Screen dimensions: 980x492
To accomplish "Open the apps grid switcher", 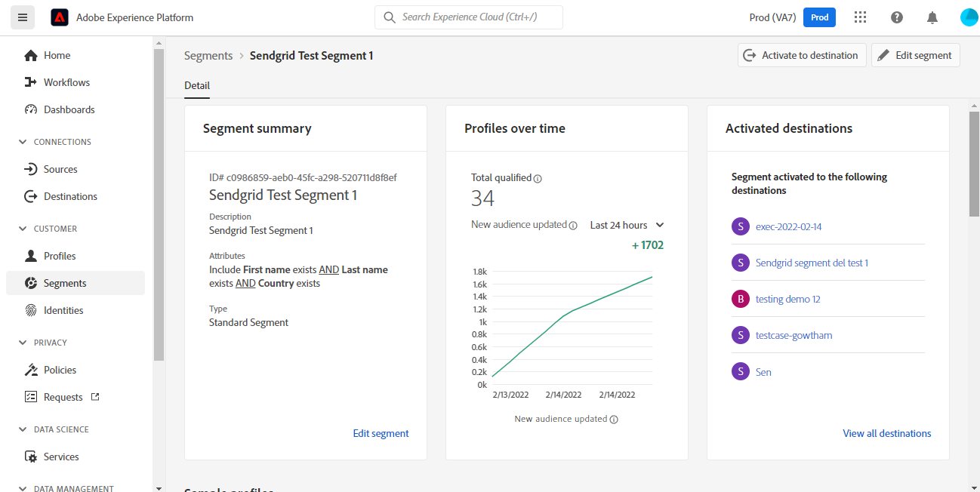I will click(x=859, y=17).
